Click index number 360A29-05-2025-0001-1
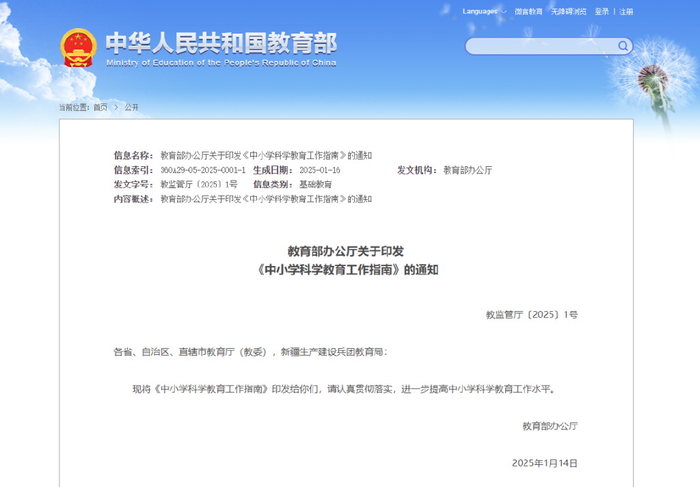 (203, 170)
